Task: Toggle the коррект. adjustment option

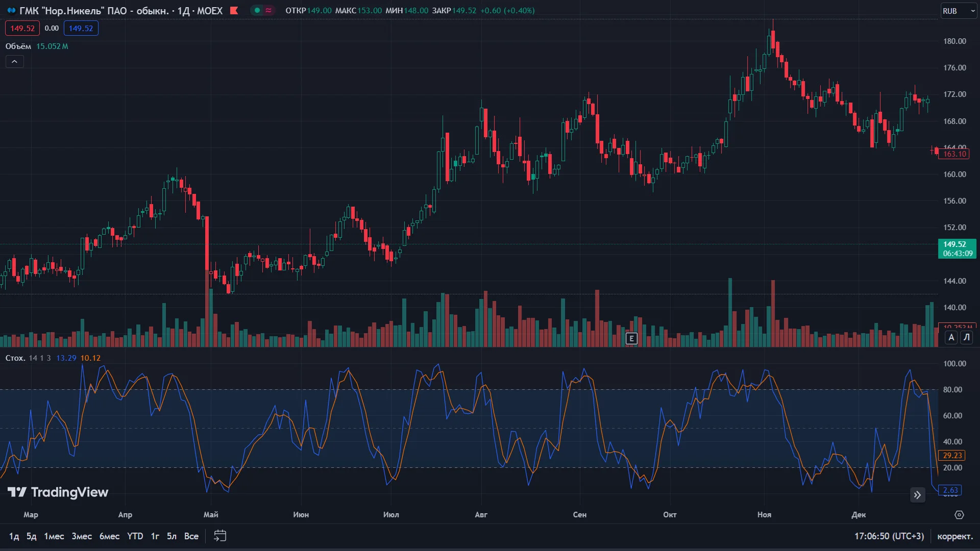Action: pyautogui.click(x=955, y=536)
